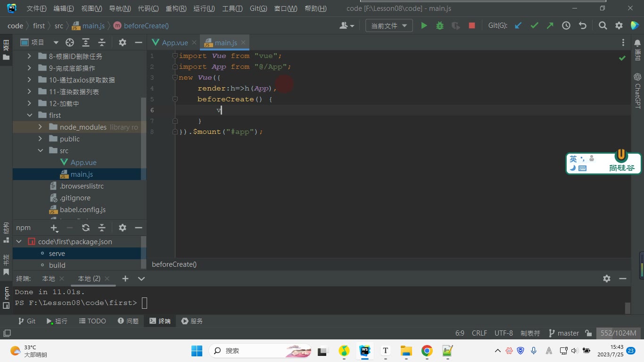
Task: Stop the process with red square icon
Action: [x=472, y=26]
